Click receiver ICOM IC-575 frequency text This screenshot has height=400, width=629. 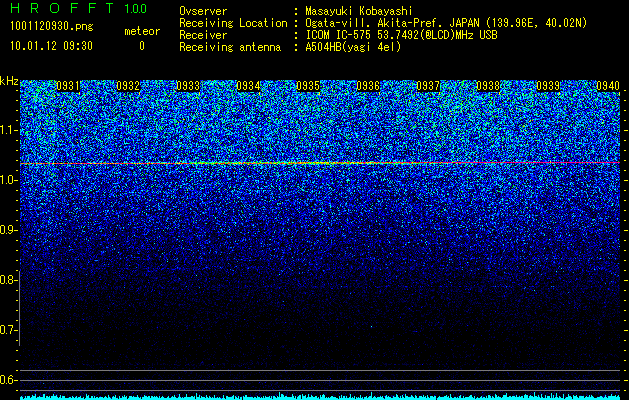(401, 35)
